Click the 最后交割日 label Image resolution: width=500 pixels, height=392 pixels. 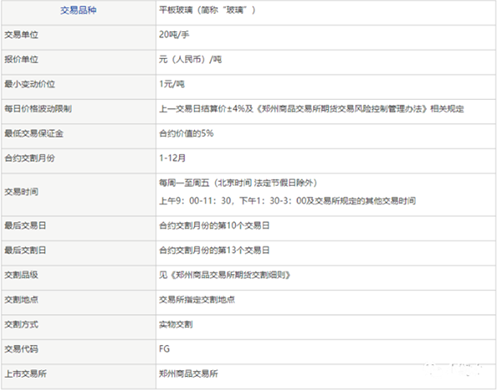click(25, 250)
